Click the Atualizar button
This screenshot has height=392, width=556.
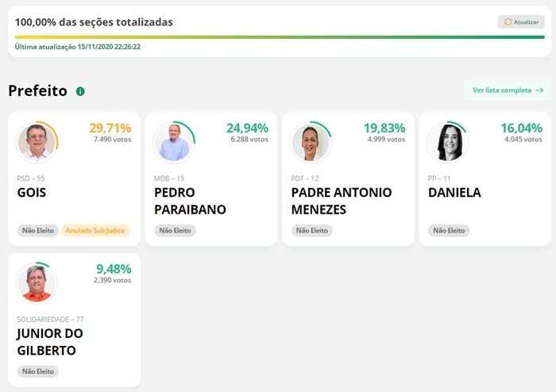(x=521, y=22)
